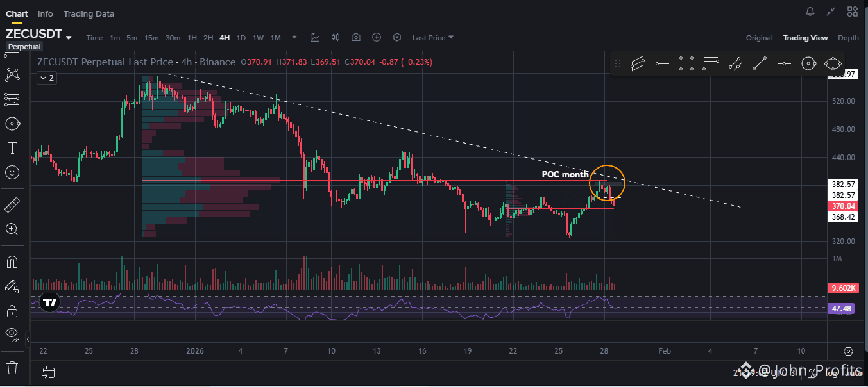The image size is (868, 387).
Task: Select the Time interval option
Action: coord(94,38)
